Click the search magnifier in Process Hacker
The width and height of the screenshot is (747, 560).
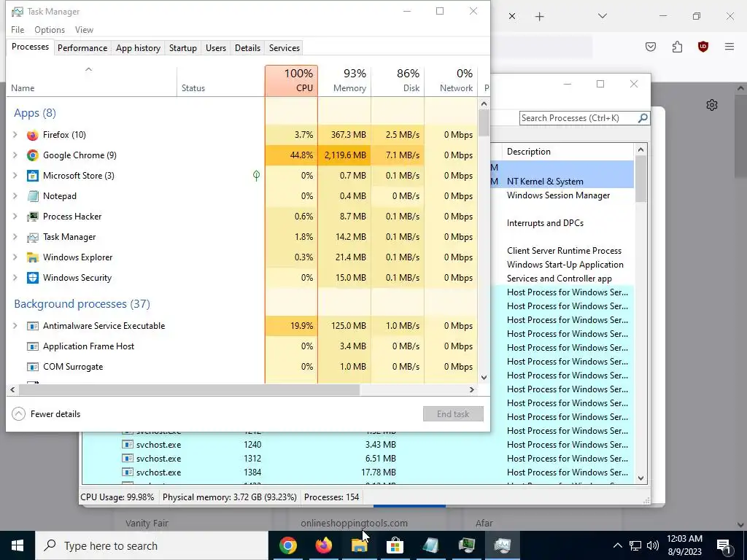pyautogui.click(x=643, y=118)
